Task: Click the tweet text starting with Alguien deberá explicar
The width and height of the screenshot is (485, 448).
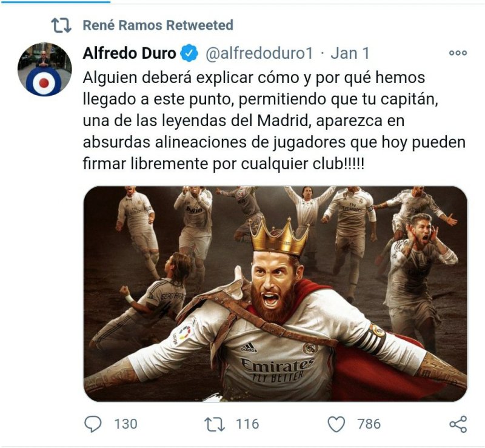Action: (274, 121)
